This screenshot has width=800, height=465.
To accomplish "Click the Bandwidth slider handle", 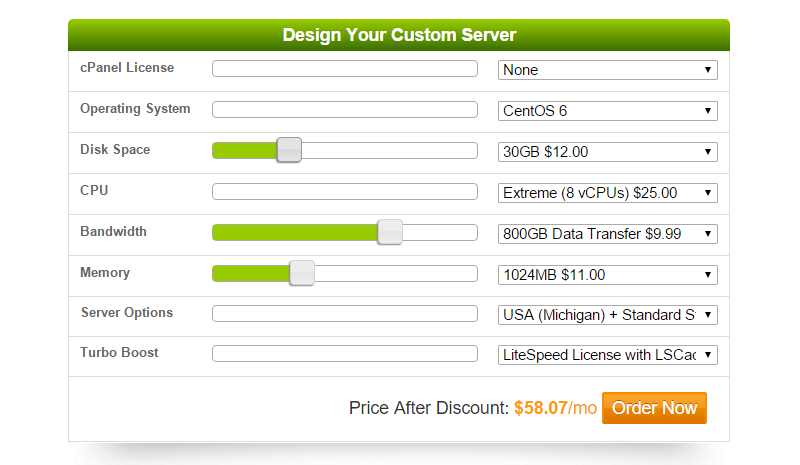I will pyautogui.click(x=390, y=232).
